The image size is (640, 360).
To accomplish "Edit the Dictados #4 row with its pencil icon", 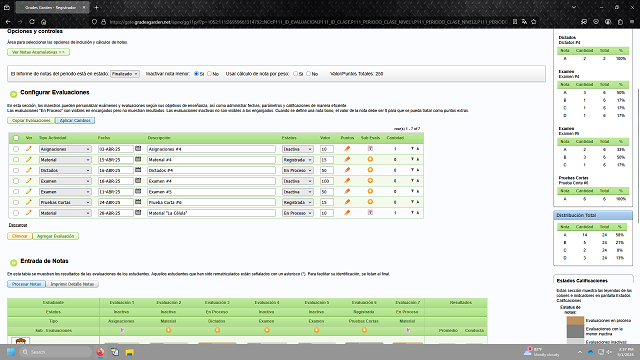I will pyautogui.click(x=29, y=170).
